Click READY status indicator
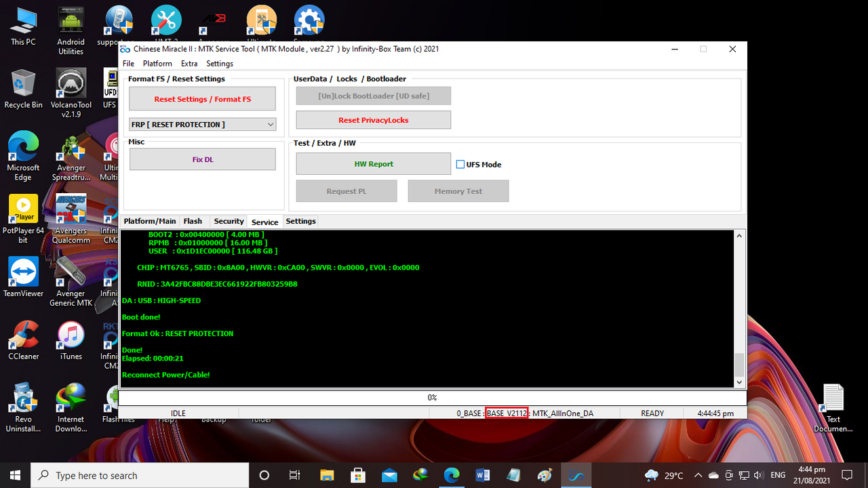868x488 pixels. [652, 413]
